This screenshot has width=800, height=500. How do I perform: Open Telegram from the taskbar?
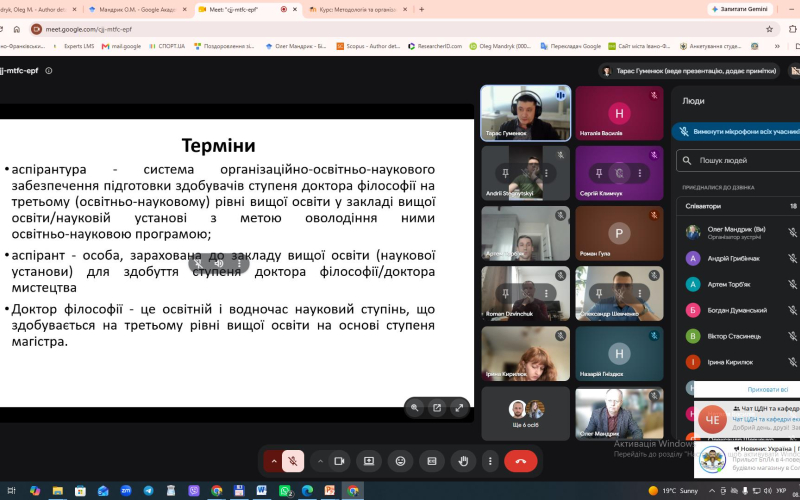pyautogui.click(x=148, y=491)
